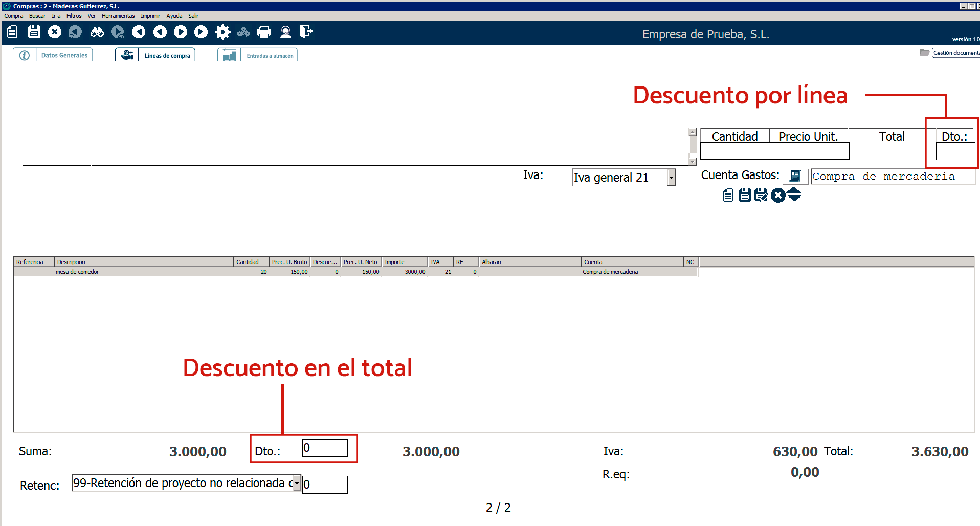Delete line with the X icon below Cuenta Gastos
The width and height of the screenshot is (980, 526).
coord(778,195)
